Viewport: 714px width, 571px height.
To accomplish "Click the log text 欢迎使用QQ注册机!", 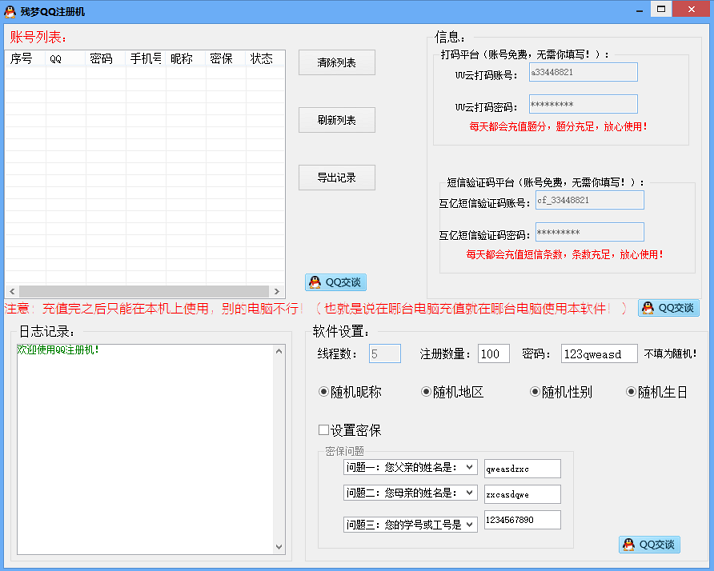I will pos(58,350).
